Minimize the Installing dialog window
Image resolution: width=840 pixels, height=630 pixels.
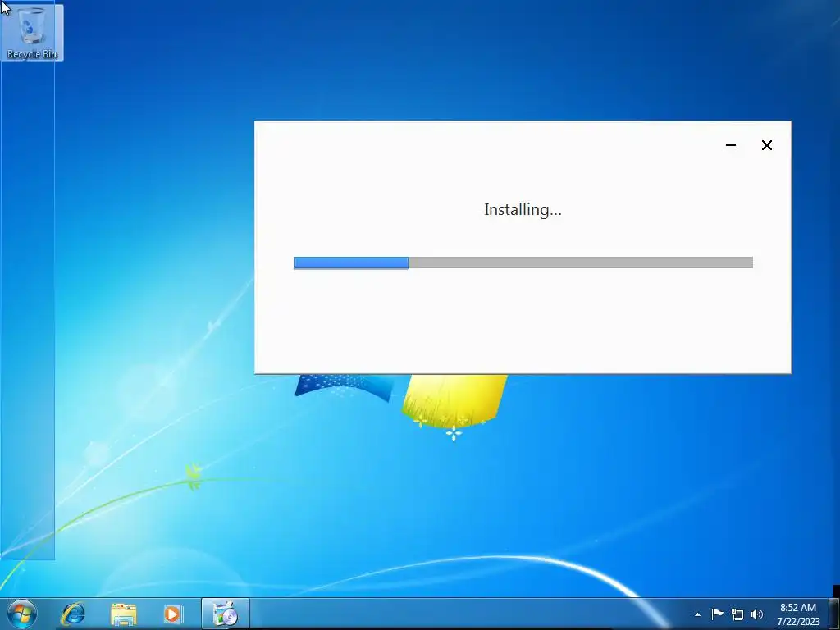pos(731,145)
